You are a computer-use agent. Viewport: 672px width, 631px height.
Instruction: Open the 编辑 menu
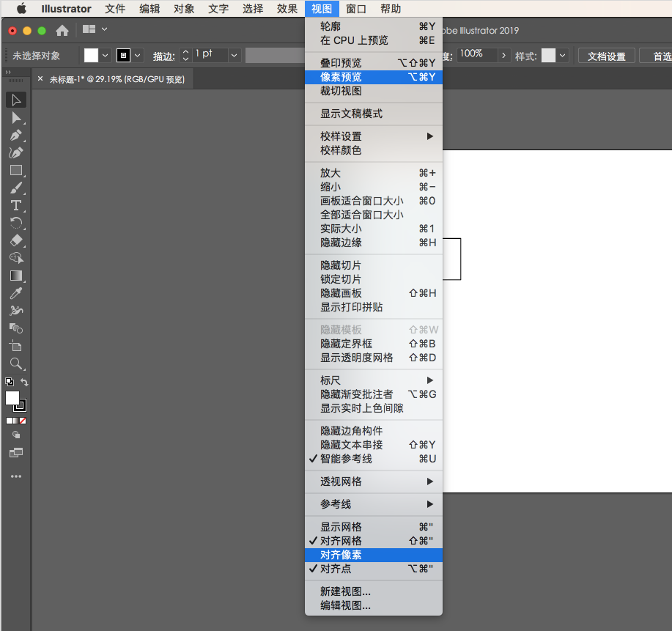point(149,9)
